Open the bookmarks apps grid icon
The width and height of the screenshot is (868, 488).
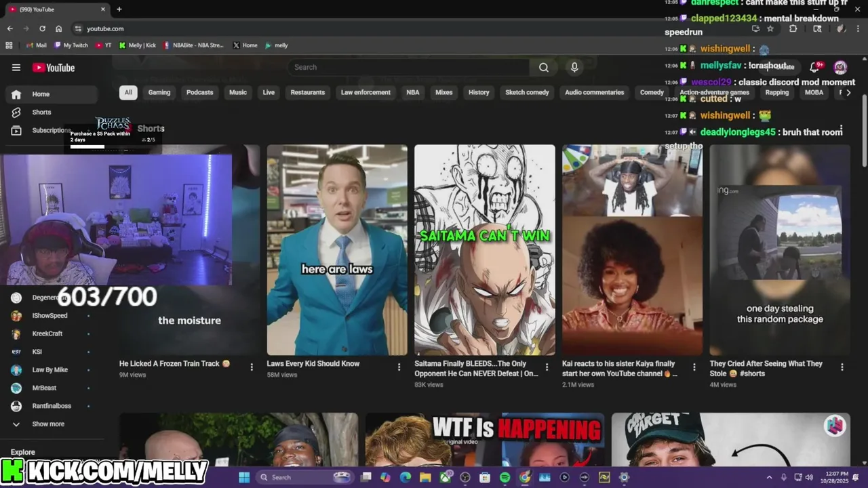point(9,45)
